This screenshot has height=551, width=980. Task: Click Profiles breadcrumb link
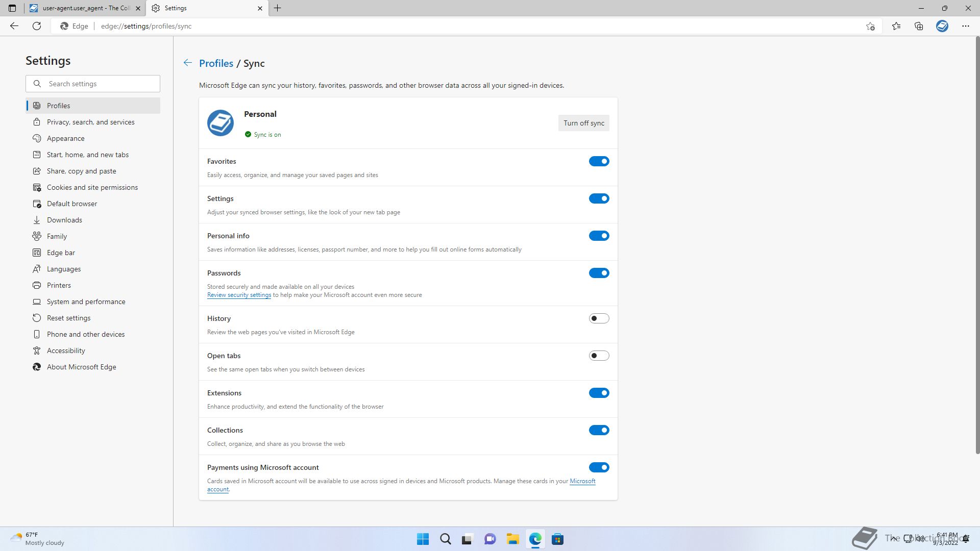216,63
